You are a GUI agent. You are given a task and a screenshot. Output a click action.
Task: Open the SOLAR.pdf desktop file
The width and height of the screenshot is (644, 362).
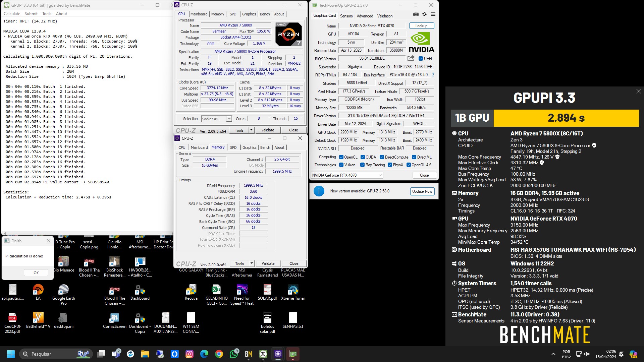click(x=267, y=292)
